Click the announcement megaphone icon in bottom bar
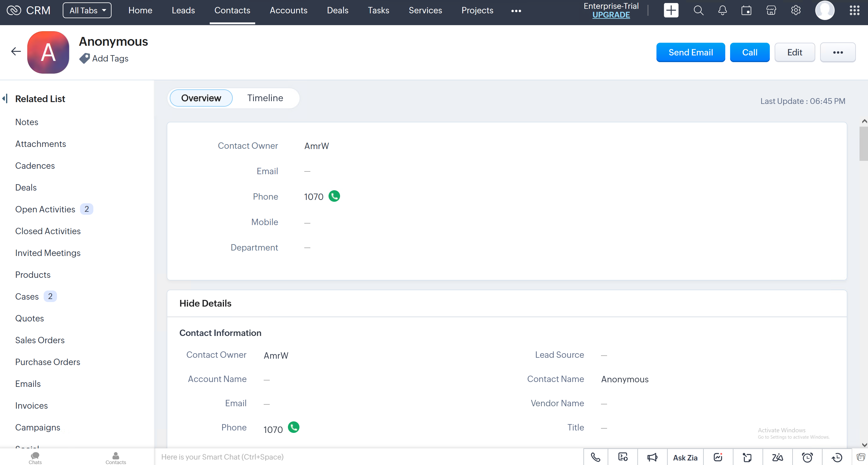Screen dimensions: 868x465 (652, 457)
